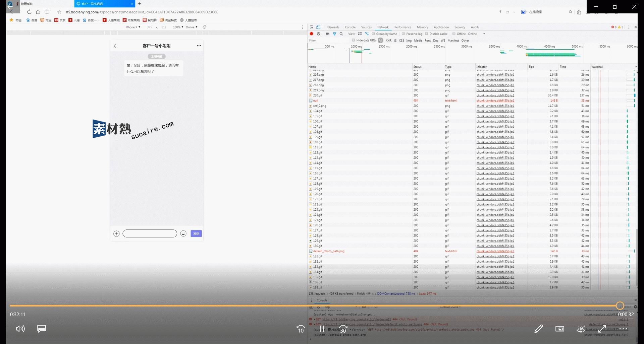Enable Disable cache checkbox
Screen dimensions: 644x344
(x=426, y=33)
